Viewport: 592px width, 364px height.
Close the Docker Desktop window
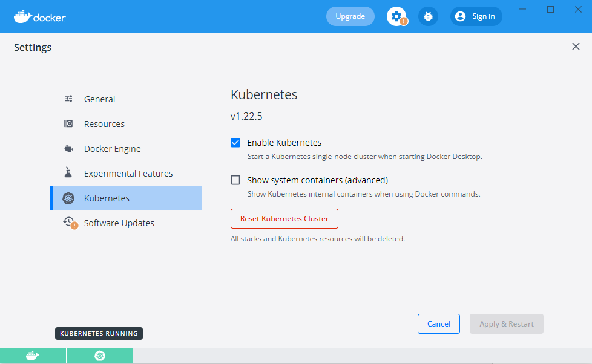coord(578,10)
